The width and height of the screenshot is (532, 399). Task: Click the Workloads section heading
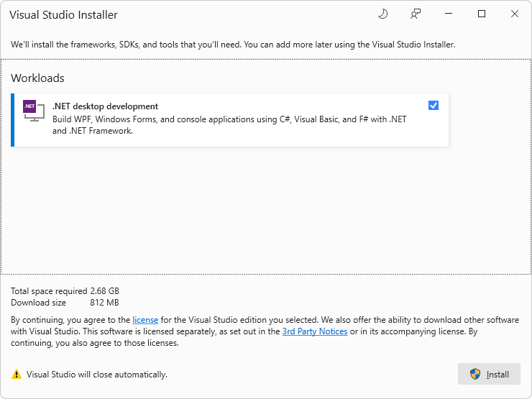click(x=37, y=78)
